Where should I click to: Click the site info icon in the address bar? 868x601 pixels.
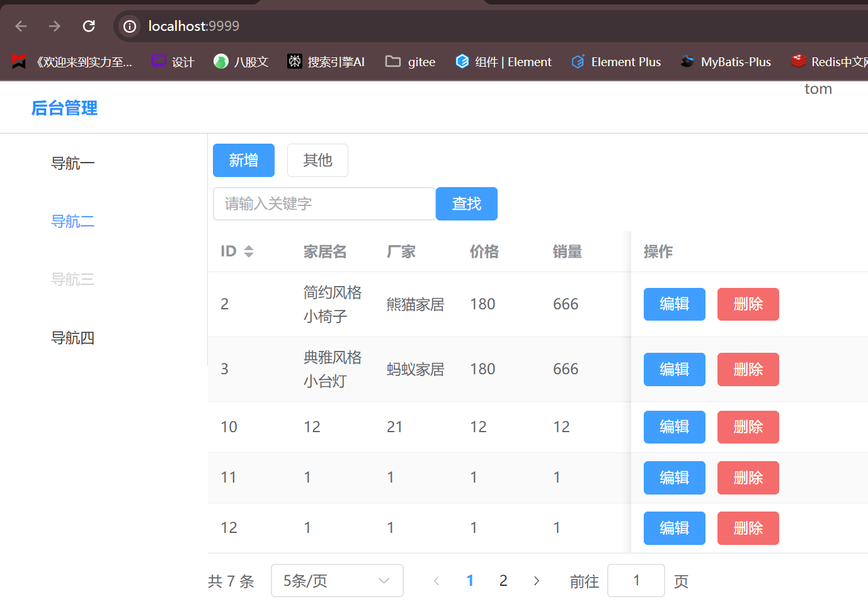point(130,26)
